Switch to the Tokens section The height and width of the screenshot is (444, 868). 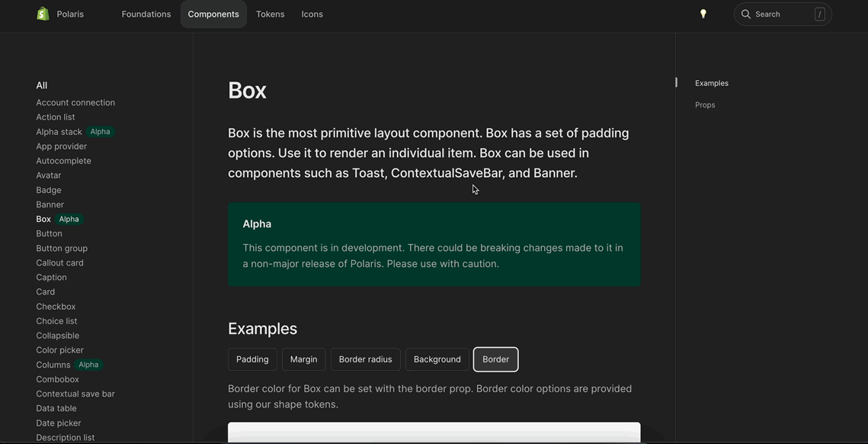[x=270, y=14]
